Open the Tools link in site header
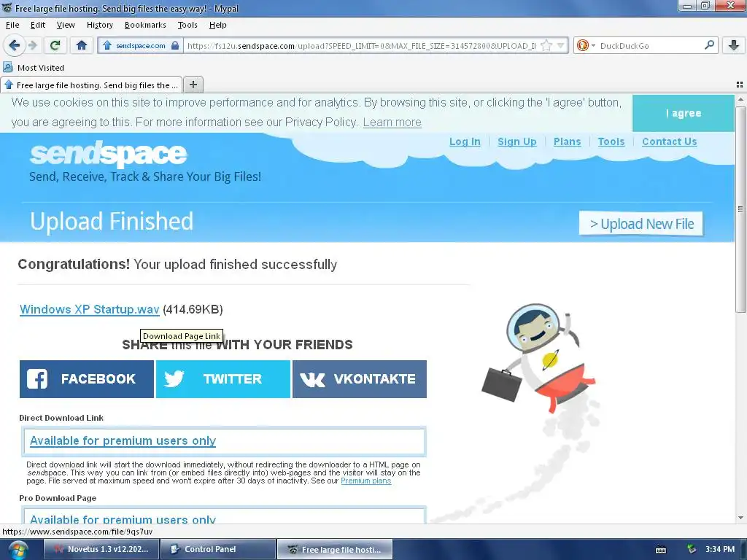 611,141
